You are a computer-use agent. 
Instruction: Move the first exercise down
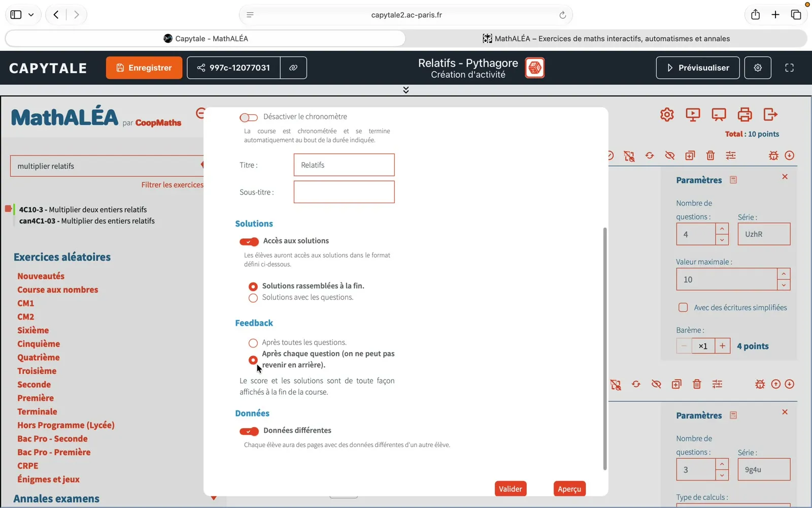tap(789, 155)
